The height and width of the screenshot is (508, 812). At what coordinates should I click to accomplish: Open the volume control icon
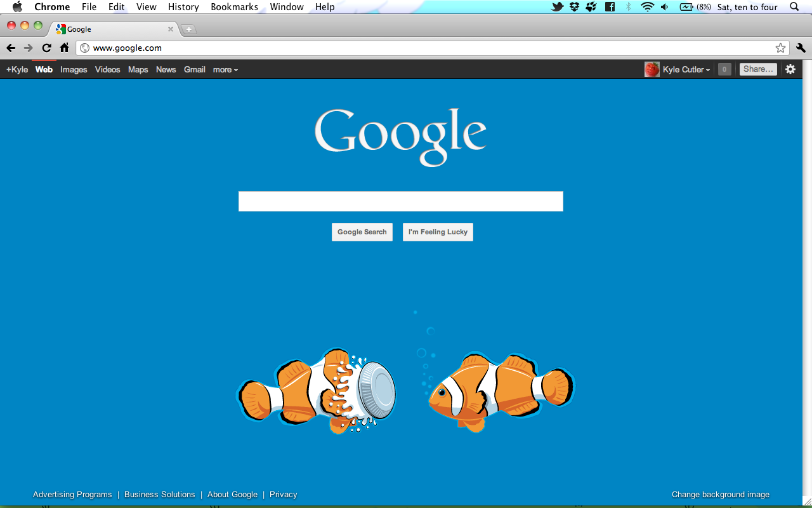pyautogui.click(x=664, y=7)
